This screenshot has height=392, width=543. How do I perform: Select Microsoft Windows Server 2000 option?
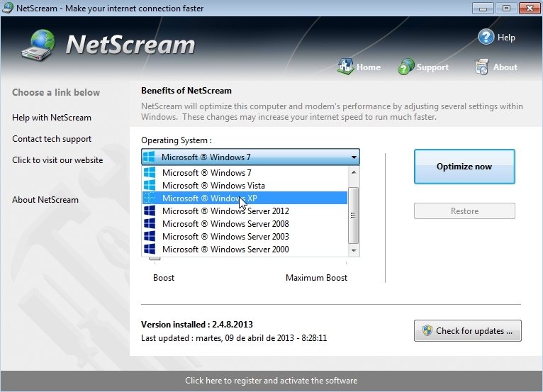(x=245, y=250)
